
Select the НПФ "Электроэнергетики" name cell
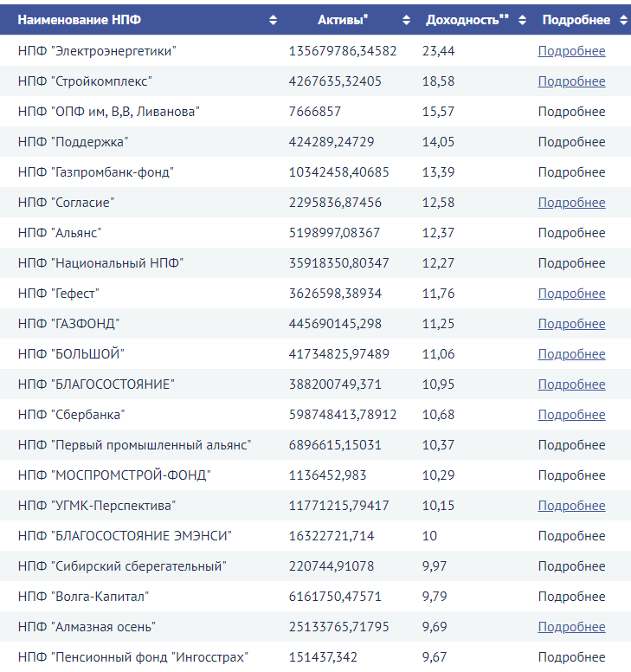coord(97,51)
